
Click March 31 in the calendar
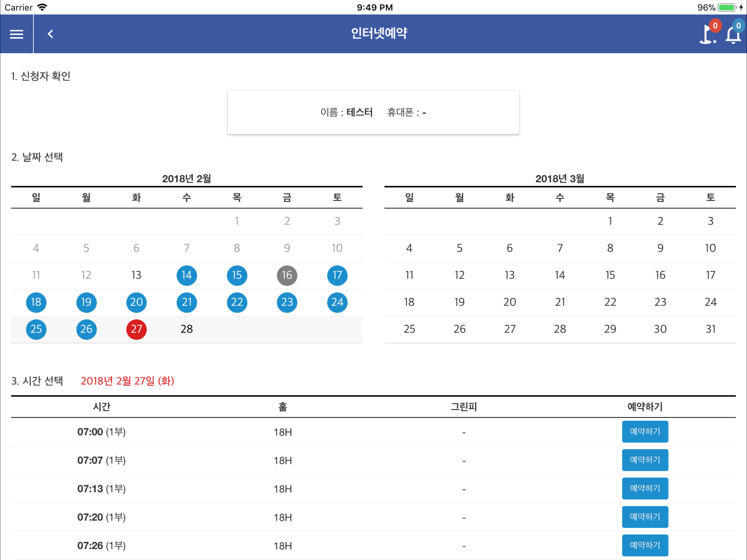(x=710, y=329)
